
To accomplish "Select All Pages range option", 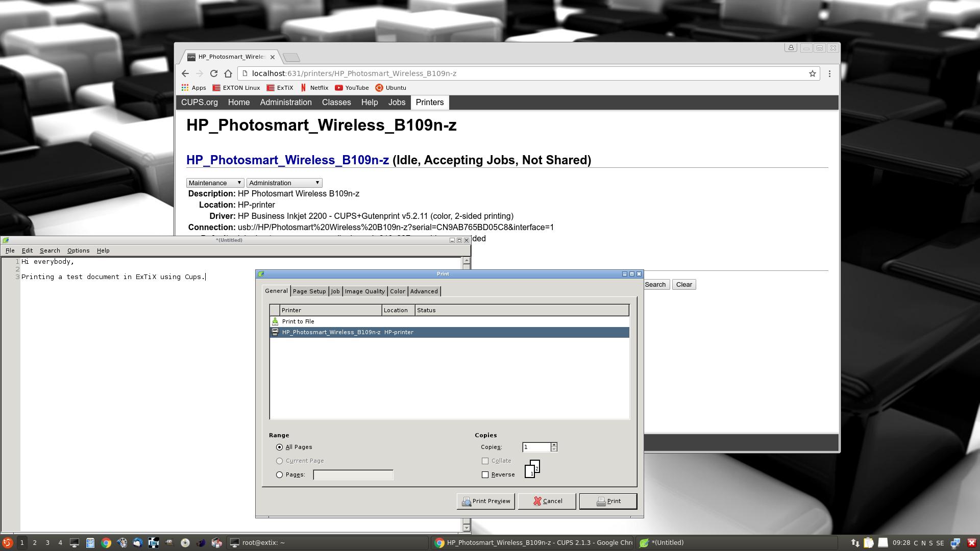I will [279, 447].
